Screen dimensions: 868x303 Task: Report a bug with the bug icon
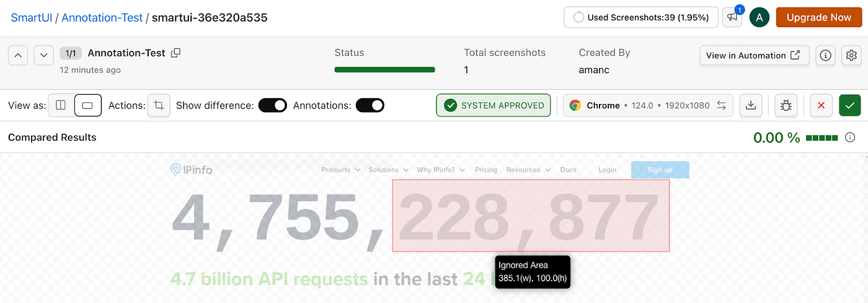786,105
